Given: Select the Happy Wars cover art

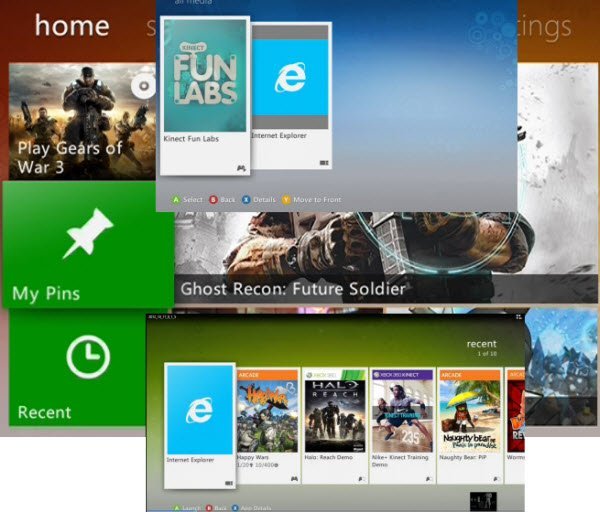Looking at the screenshot, I should (267, 416).
